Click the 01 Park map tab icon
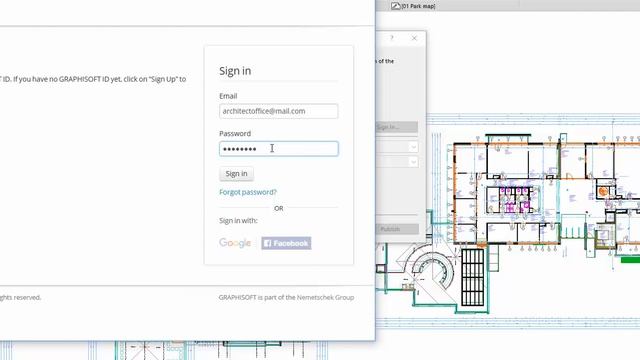Screen dimensions: 640x360 [396, 6]
